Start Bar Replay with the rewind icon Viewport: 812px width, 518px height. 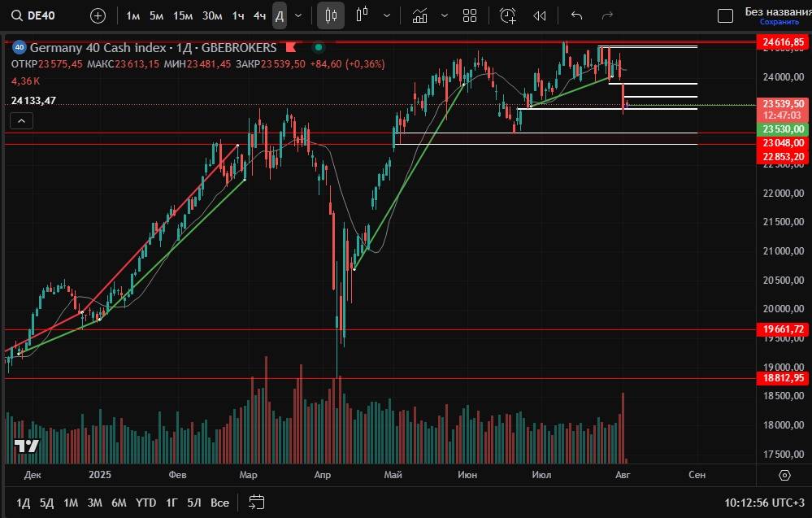pyautogui.click(x=540, y=15)
